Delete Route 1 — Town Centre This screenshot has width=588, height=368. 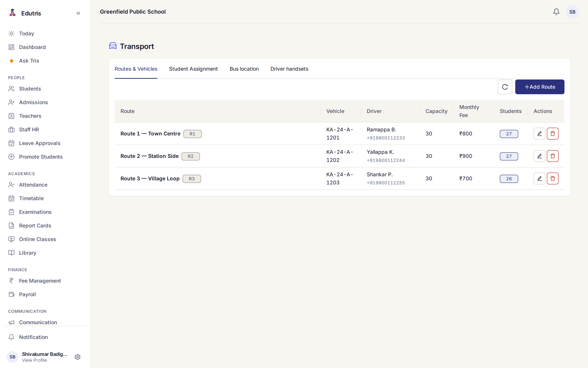tap(552, 134)
